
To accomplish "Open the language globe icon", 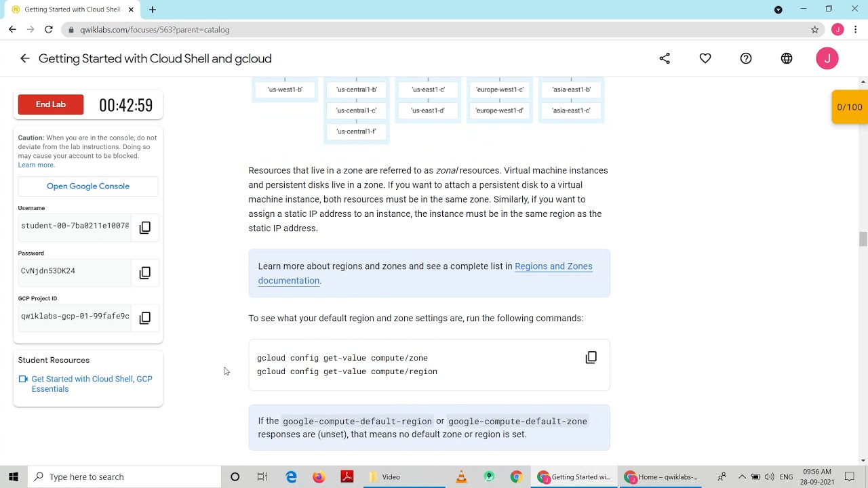I will click(787, 58).
